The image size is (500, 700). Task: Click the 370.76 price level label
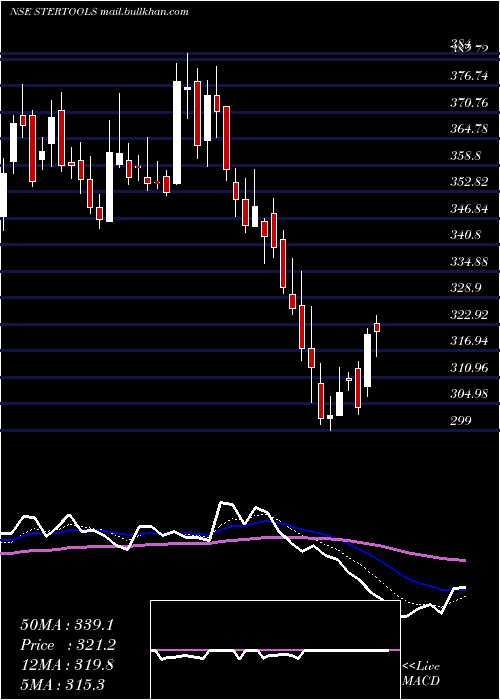[469, 103]
